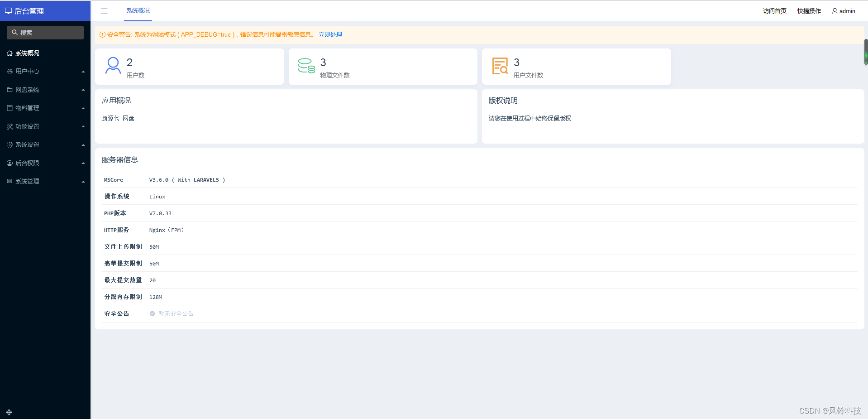Click the folder icon beside 网盘系统
This screenshot has height=419, width=868.
[10, 90]
